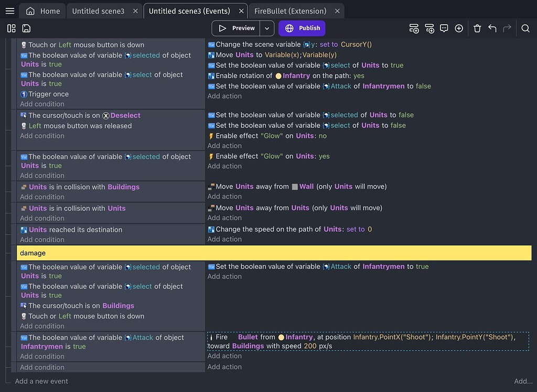Click the Publish button
Image resolution: width=537 pixels, height=392 pixels.
302,28
